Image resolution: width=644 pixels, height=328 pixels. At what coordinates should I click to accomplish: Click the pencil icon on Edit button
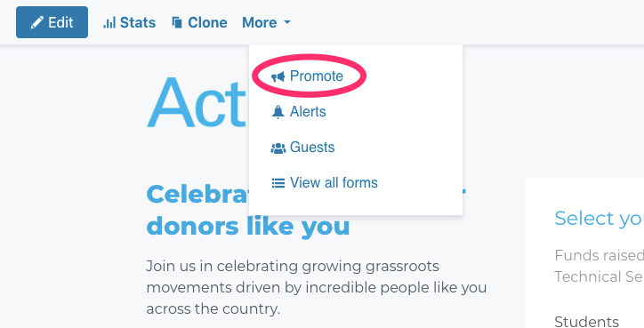coord(37,22)
